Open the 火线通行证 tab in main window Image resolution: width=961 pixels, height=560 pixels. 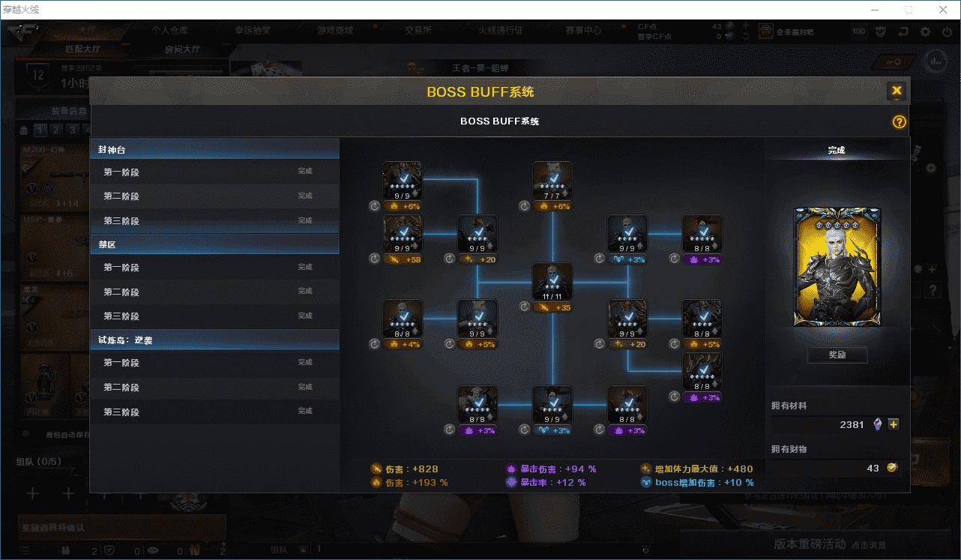(501, 31)
